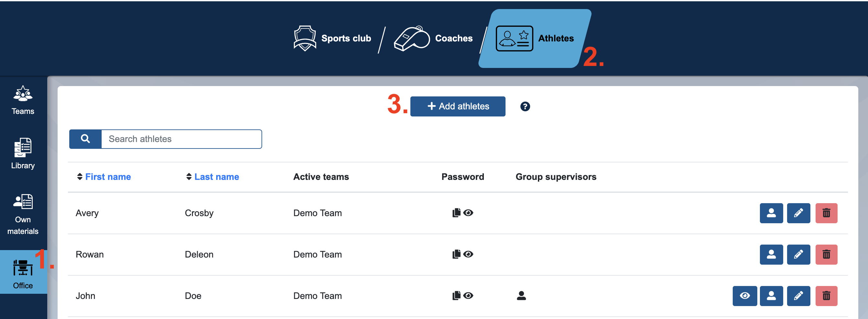The image size is (868, 319).
Task: Click the search magnifier button
Action: (85, 139)
